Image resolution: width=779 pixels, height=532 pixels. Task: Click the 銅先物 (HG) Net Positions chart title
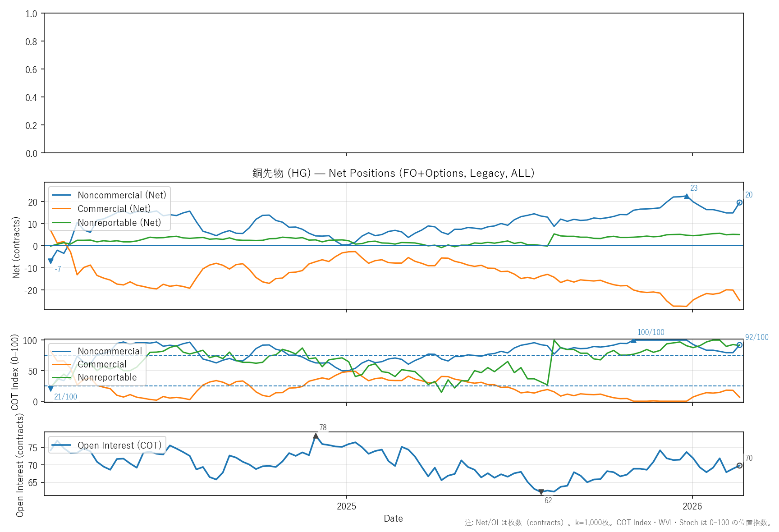[393, 173]
